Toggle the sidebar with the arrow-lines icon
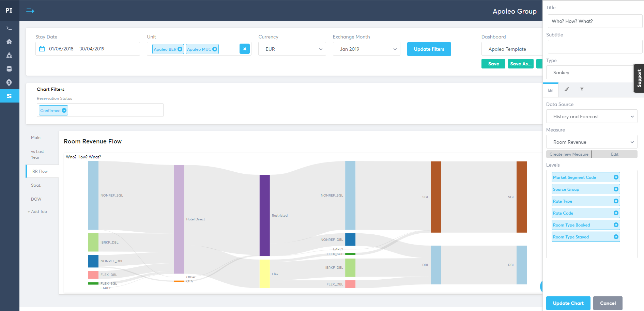The height and width of the screenshot is (311, 644). tap(30, 11)
